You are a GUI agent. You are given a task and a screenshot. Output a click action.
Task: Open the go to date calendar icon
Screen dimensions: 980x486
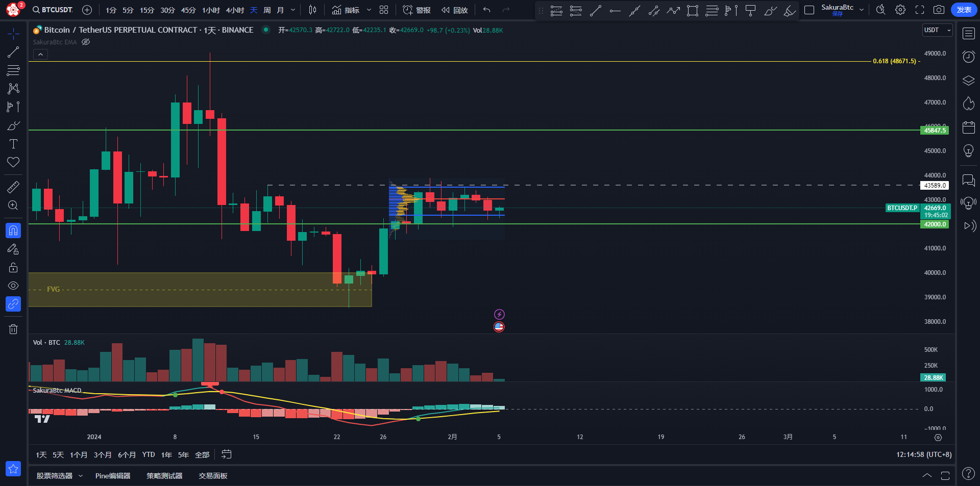click(x=227, y=454)
